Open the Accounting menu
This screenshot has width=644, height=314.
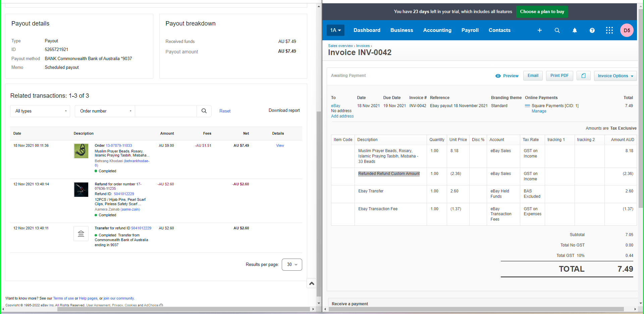pos(437,30)
